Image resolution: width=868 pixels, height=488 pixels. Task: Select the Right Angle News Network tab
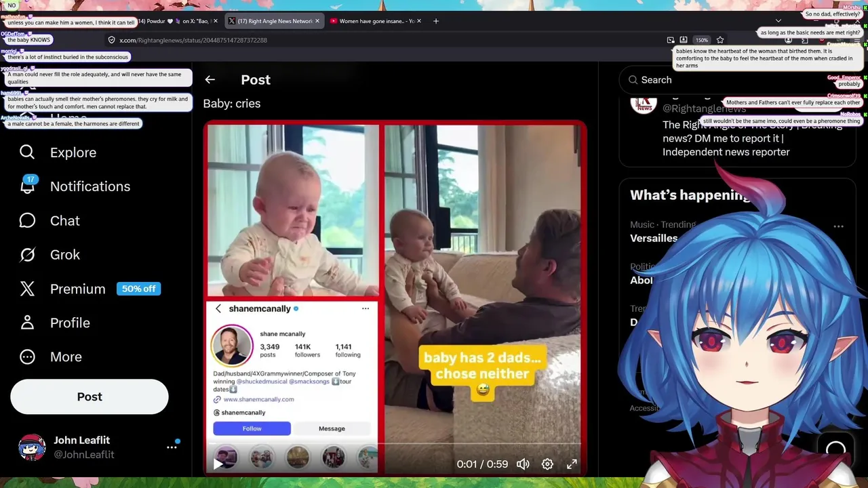tap(273, 21)
